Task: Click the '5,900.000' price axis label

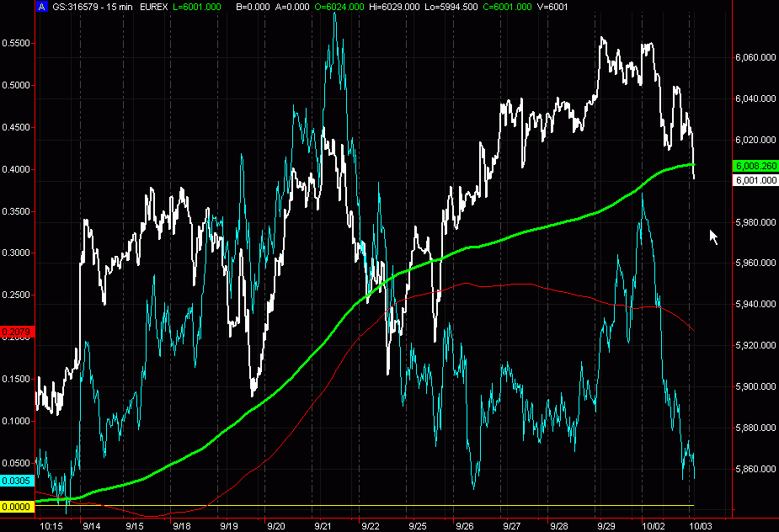Action: point(755,386)
